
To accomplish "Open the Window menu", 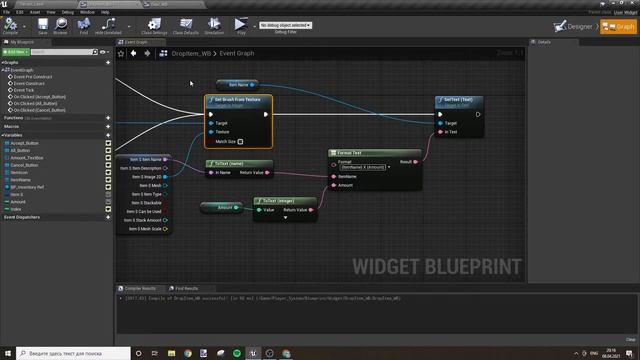I will pyautogui.click(x=87, y=12).
